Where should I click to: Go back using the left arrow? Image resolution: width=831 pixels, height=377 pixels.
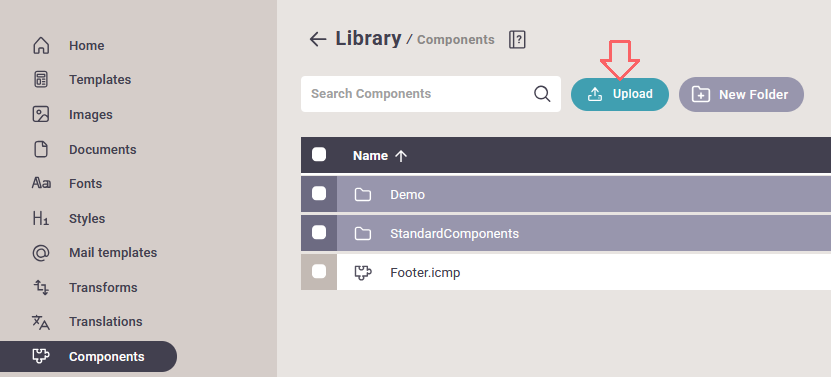317,39
